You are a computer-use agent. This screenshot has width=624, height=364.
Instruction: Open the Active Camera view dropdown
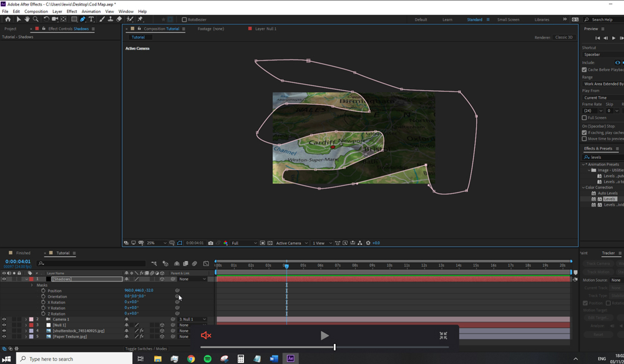click(x=291, y=243)
